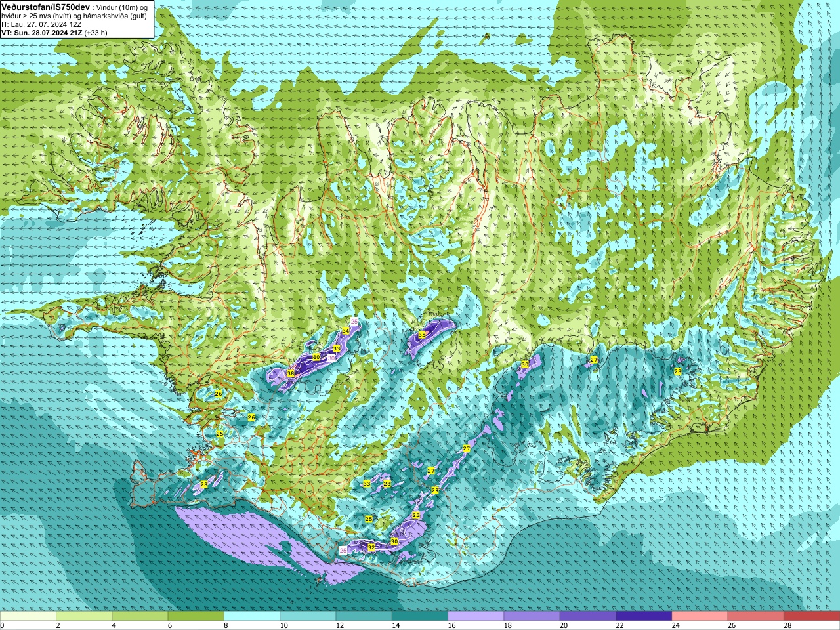The width and height of the screenshot is (840, 630).
Task: Click the 20–22 m/s violet legend swatch
Action: (x=588, y=616)
